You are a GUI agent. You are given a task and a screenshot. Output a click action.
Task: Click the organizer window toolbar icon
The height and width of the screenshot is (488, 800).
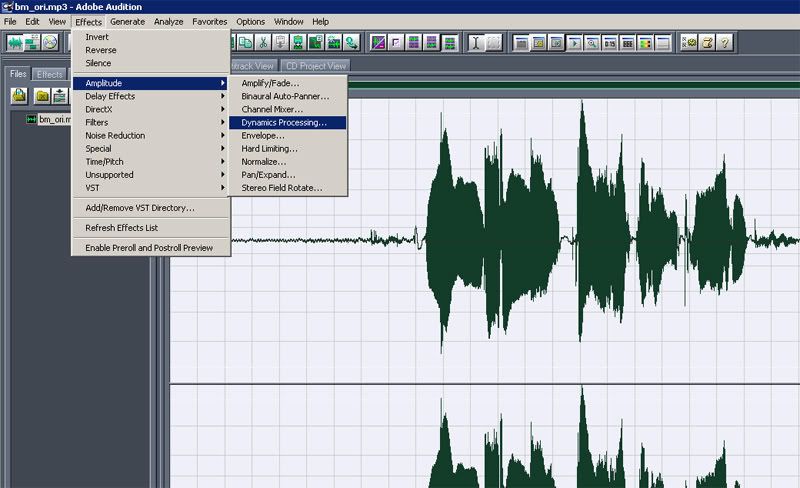[x=521, y=43]
